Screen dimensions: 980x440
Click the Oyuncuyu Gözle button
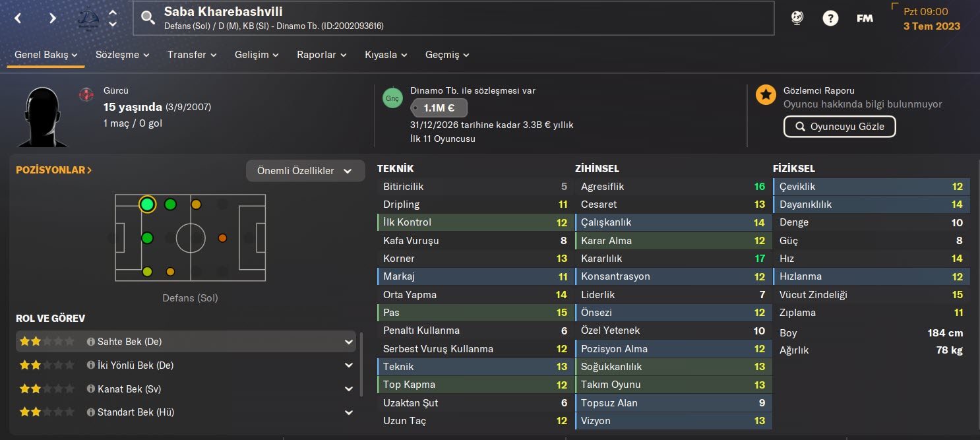(840, 126)
